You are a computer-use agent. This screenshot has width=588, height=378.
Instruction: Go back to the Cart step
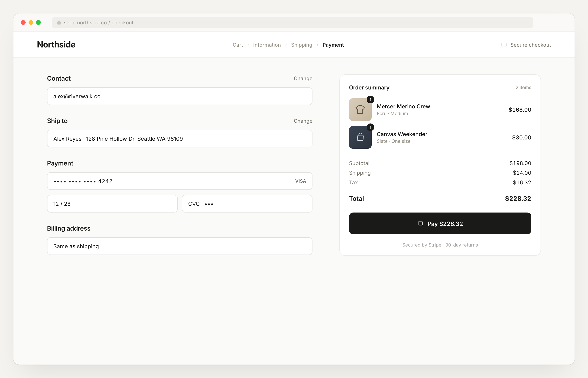pos(238,45)
